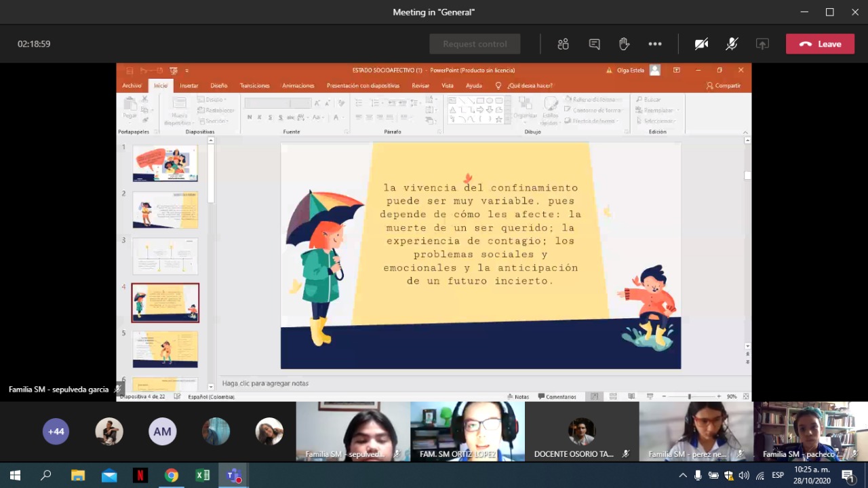Click the Request control button
Viewport: 868px width, 488px height.
475,44
